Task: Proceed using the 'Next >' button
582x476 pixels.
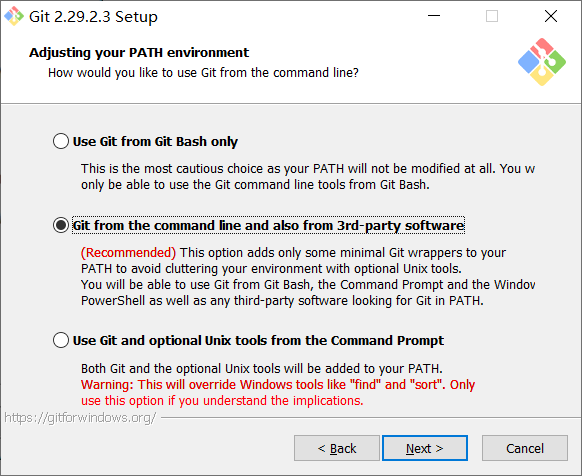Action: pos(425,448)
